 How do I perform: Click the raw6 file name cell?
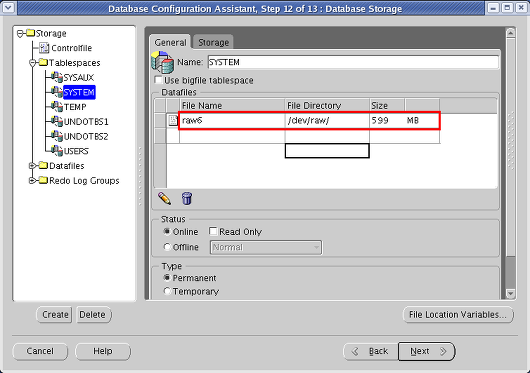[x=232, y=121]
